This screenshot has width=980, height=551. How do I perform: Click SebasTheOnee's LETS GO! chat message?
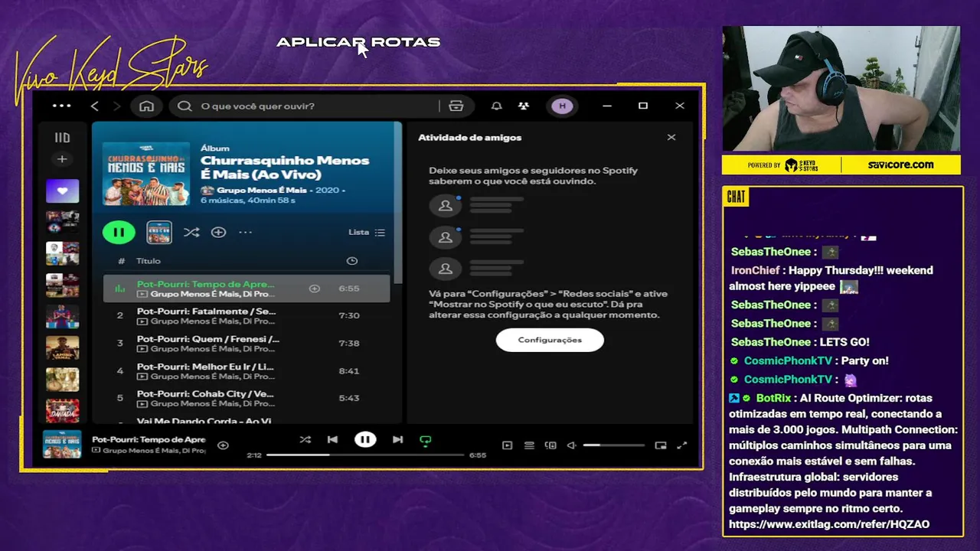[x=799, y=342]
